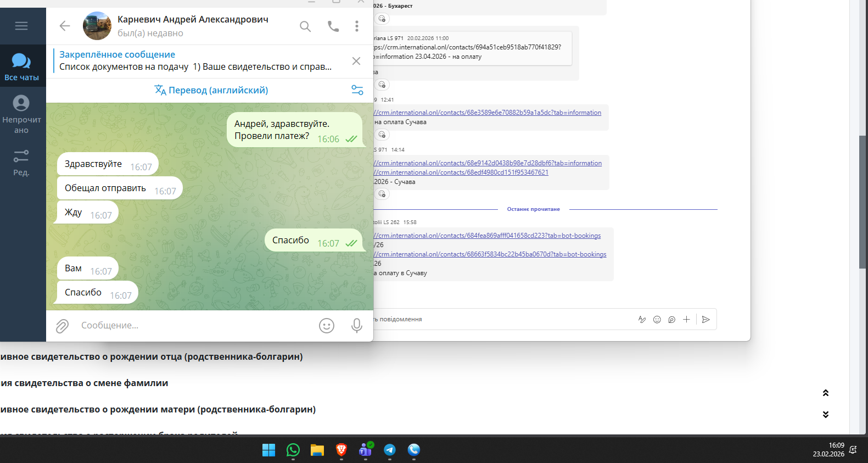Viewport: 868px width, 463px height.
Task: Search inside the Telegram chat
Action: coord(305,26)
